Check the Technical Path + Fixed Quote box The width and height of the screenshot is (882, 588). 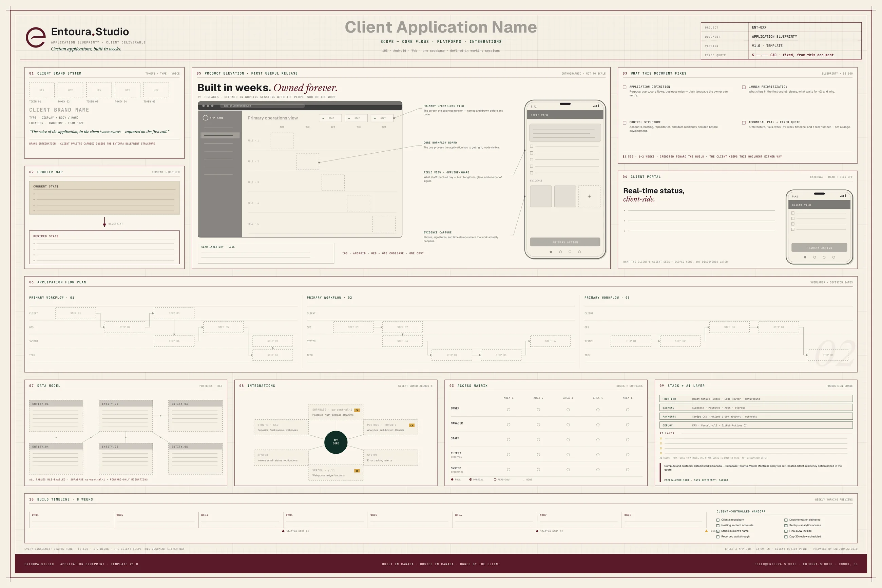point(744,122)
